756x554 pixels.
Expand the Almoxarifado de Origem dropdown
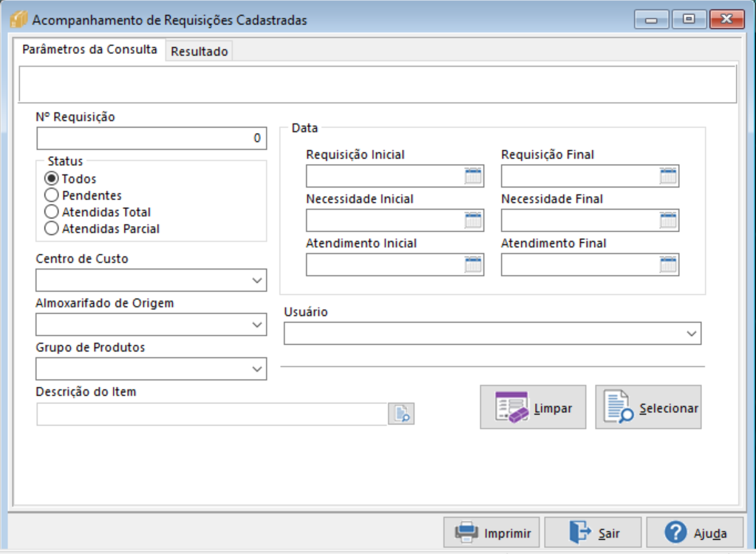(257, 325)
